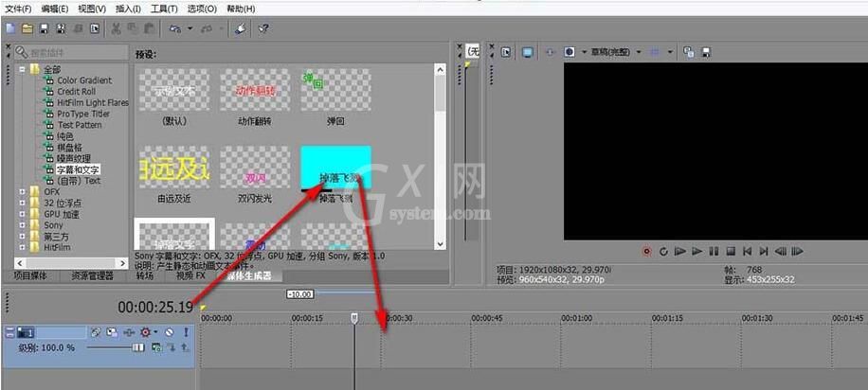Viewport: 868px width, 390px height.
Task: Click the Paste clipboard toolbar icon
Action: coord(150,28)
